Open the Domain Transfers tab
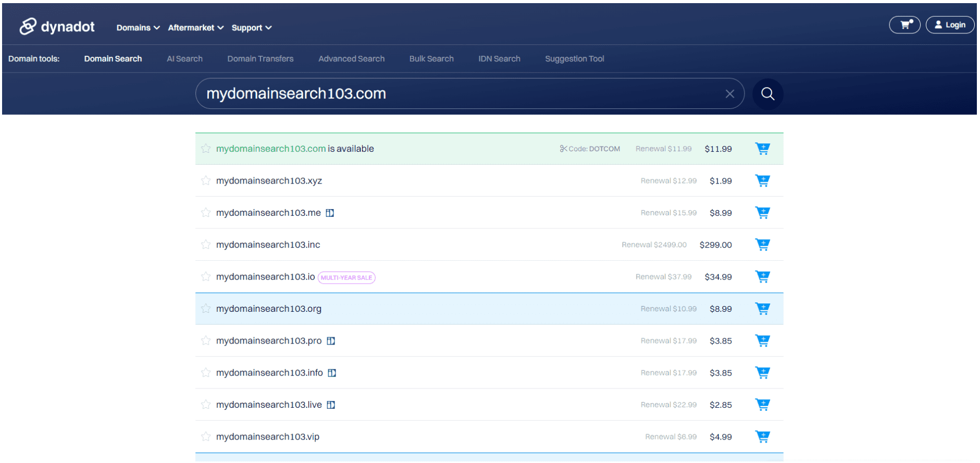Image resolution: width=980 pixels, height=463 pixels. click(260, 59)
